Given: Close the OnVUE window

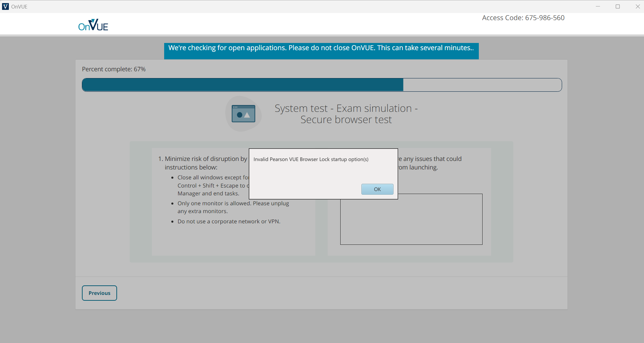Looking at the screenshot, I should coord(638,6).
